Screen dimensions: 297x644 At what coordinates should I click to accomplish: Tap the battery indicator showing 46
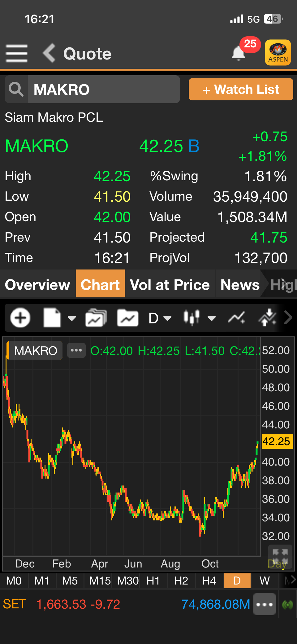pyautogui.click(x=273, y=19)
